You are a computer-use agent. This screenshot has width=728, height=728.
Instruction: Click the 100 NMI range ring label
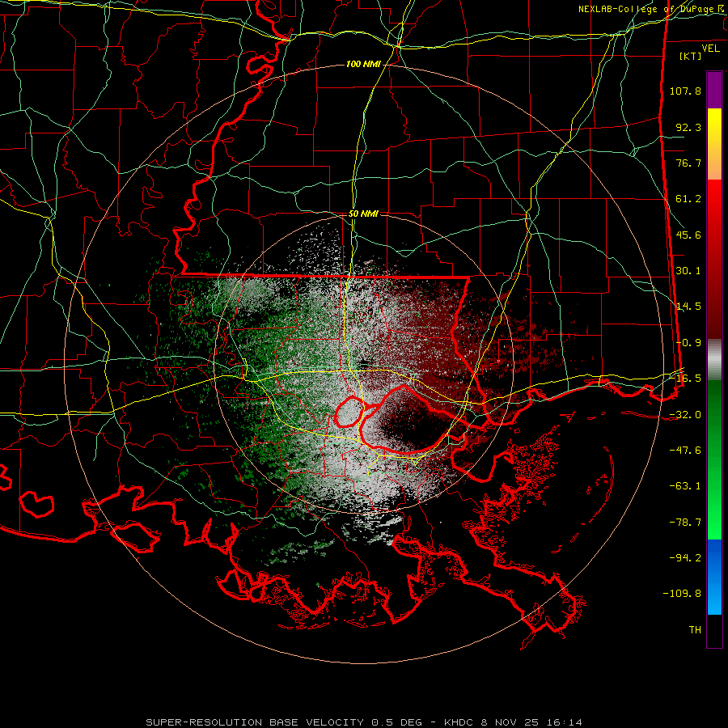(x=363, y=64)
